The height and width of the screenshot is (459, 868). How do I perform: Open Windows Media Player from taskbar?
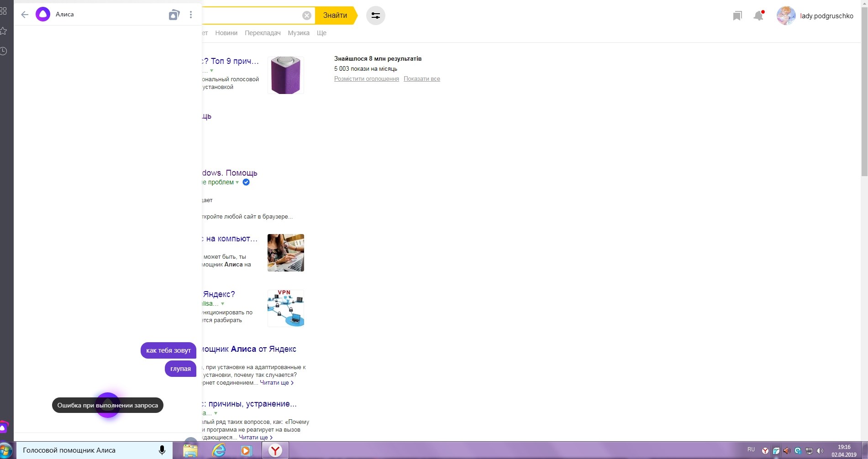247,451
